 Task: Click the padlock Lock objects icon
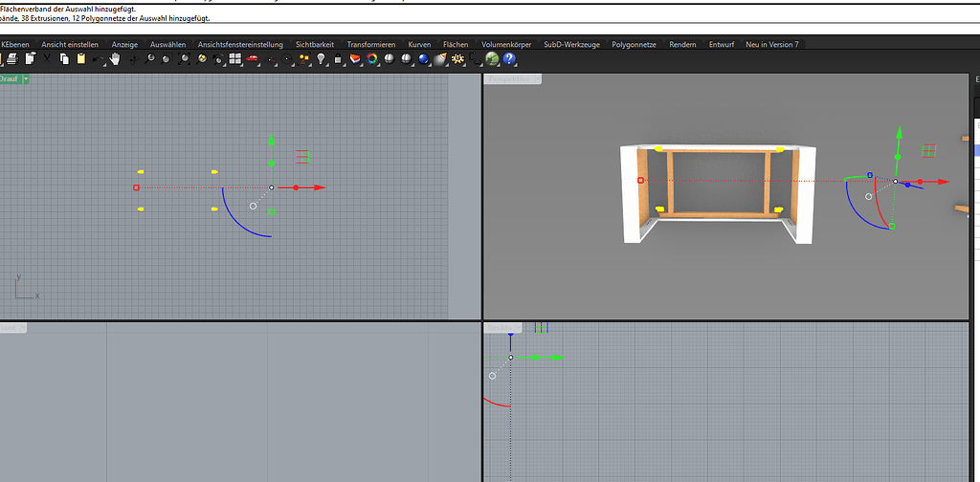coord(338,59)
